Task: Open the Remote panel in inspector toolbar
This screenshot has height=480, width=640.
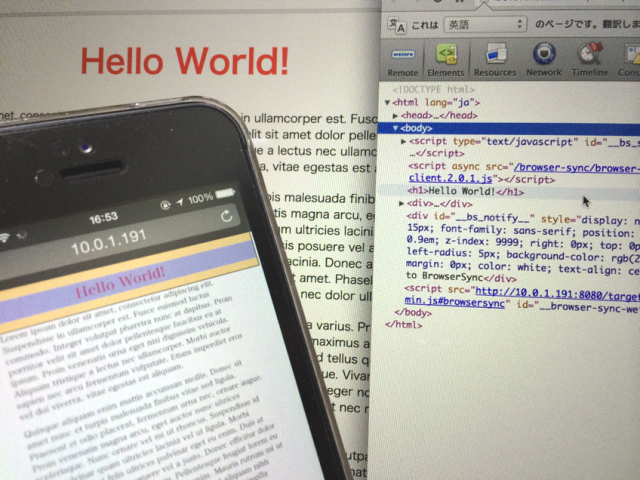Action: (403, 57)
